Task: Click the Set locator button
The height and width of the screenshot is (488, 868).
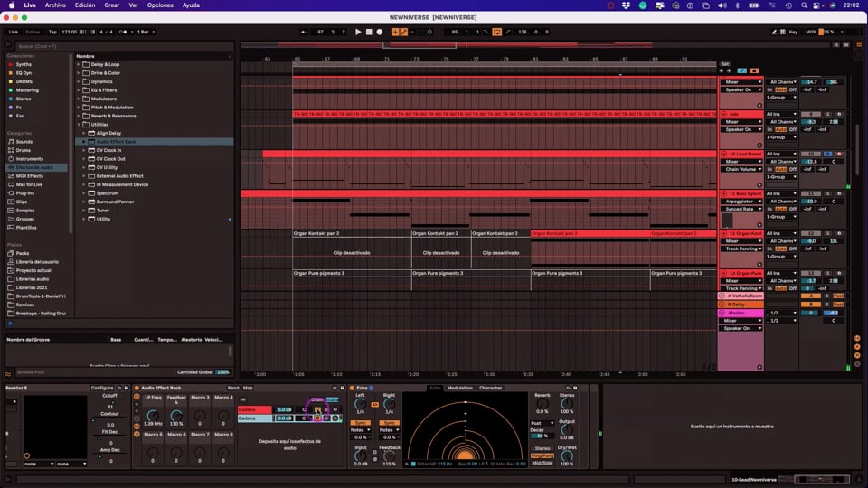Action: click(724, 64)
